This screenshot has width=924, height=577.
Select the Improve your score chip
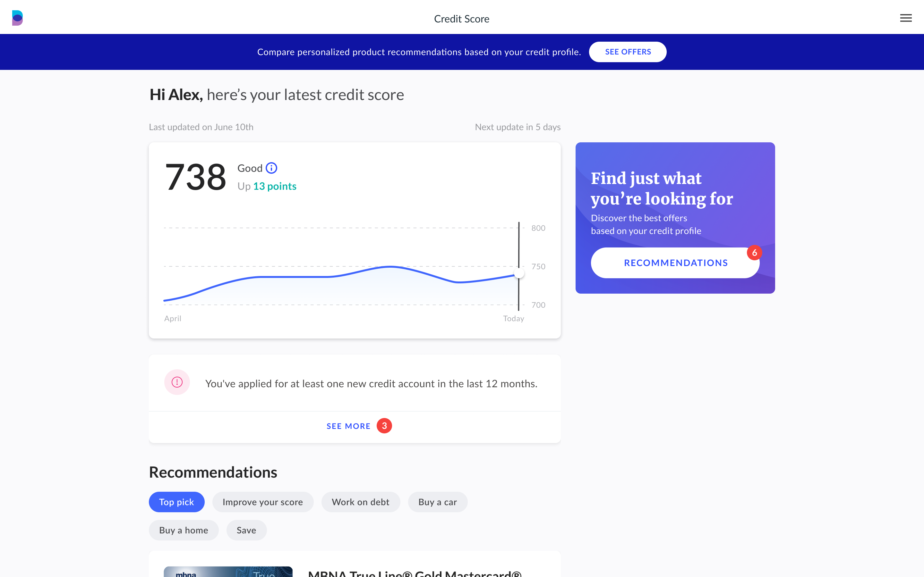coord(263,502)
